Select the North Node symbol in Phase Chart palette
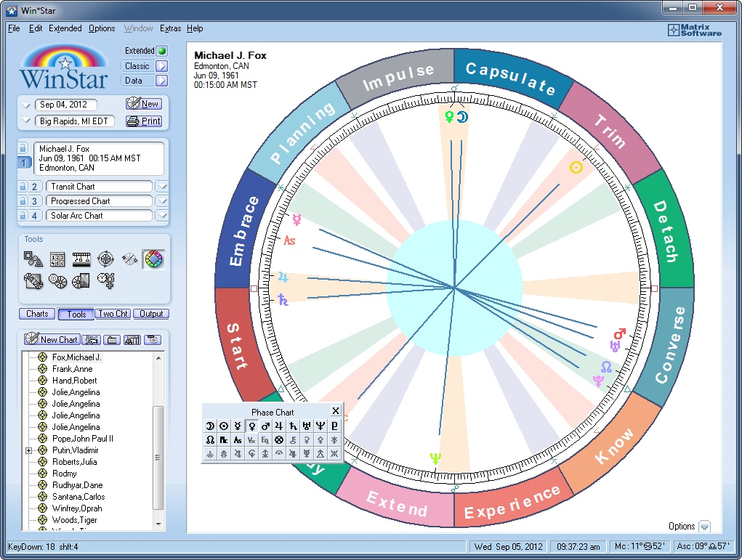This screenshot has height=560, width=742. (209, 440)
